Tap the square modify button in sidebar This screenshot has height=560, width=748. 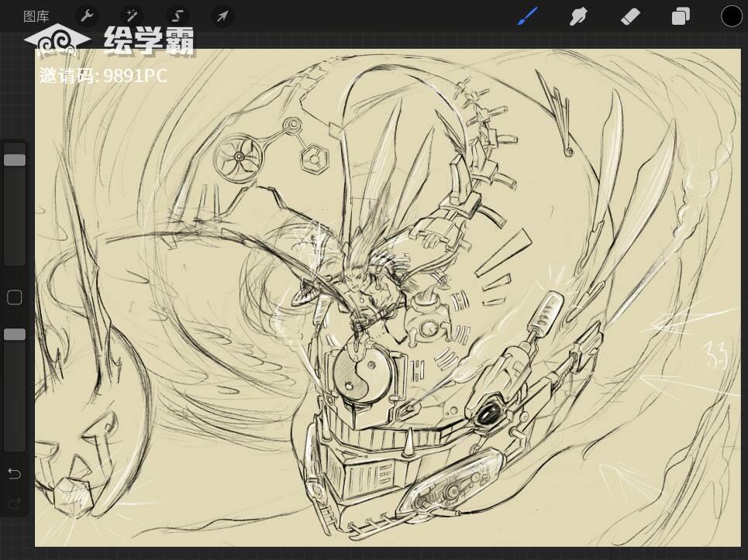click(15, 297)
